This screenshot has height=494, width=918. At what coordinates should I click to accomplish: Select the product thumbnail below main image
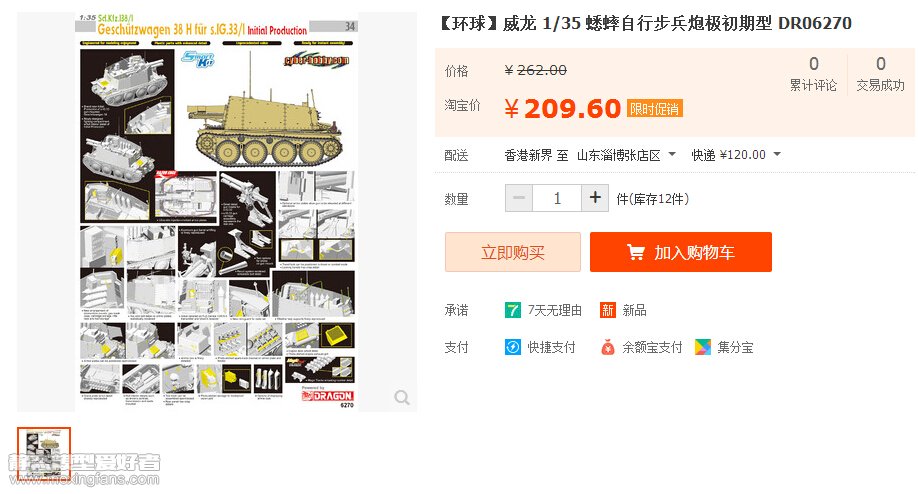[44, 454]
